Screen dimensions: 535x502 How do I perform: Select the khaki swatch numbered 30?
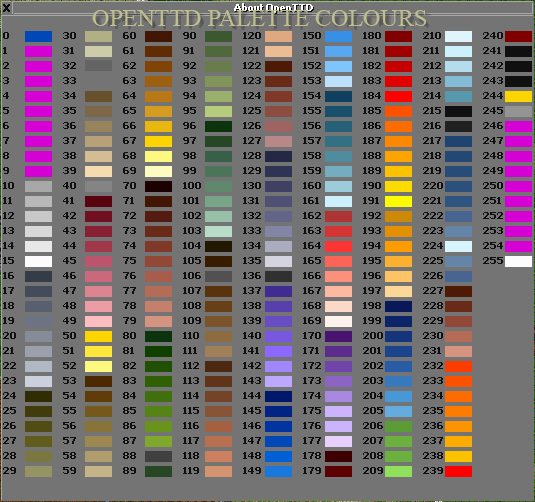click(99, 37)
